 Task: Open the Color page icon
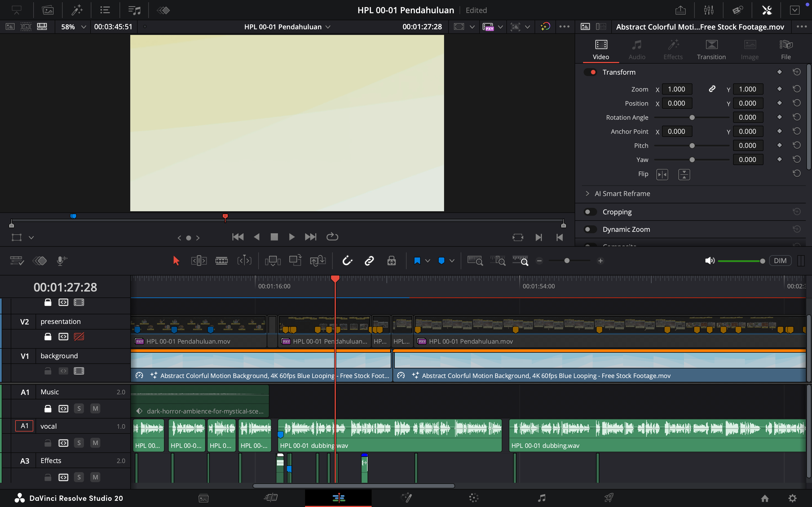[474, 498]
